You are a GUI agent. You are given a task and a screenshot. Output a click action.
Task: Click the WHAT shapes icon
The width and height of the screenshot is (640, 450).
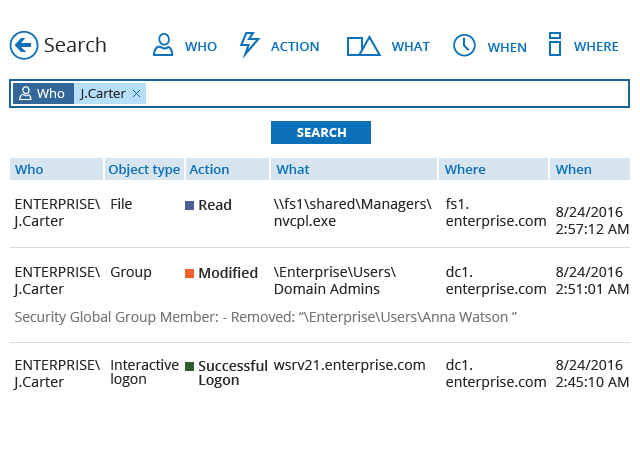tap(363, 46)
